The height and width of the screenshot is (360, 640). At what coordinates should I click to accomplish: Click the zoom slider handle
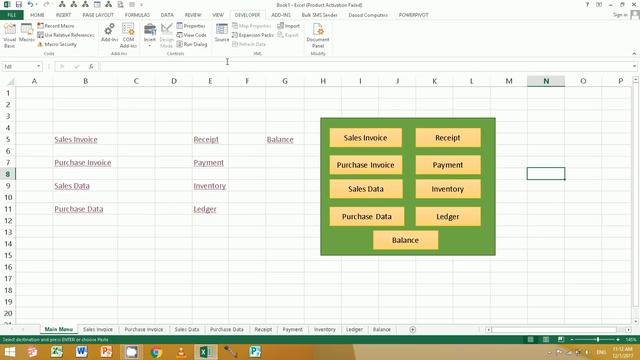(598, 340)
